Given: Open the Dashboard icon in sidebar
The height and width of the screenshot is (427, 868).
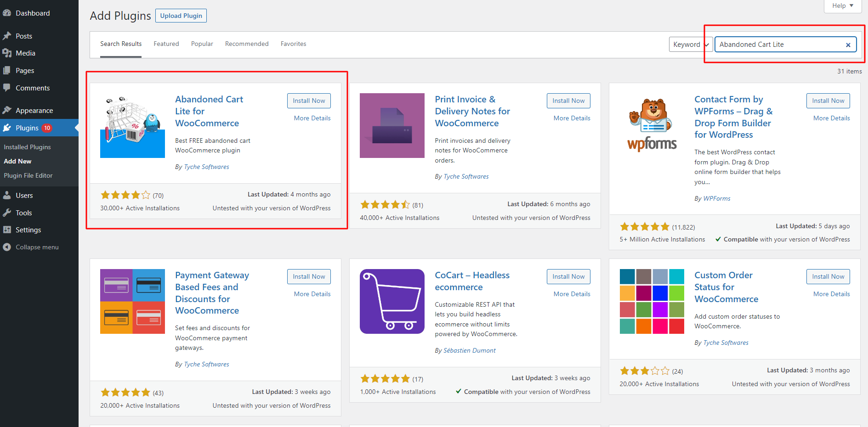Looking at the screenshot, I should 7,13.
